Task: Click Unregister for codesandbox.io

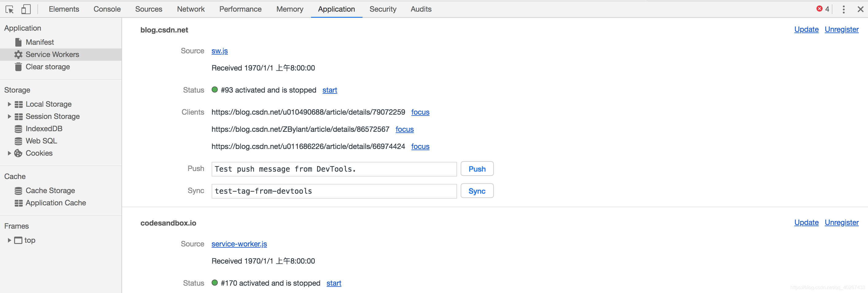Action: [x=842, y=223]
